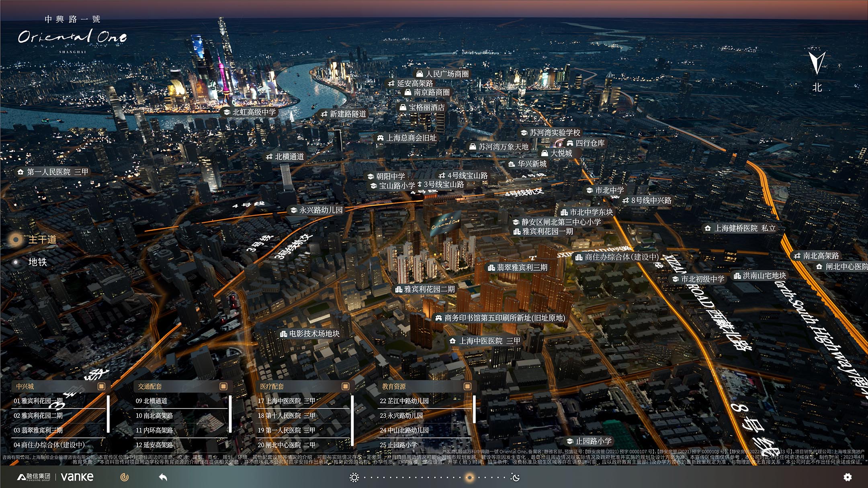The width and height of the screenshot is (868, 488).
Task: Click the 四行仓库 map marker
Action: [x=585, y=143]
